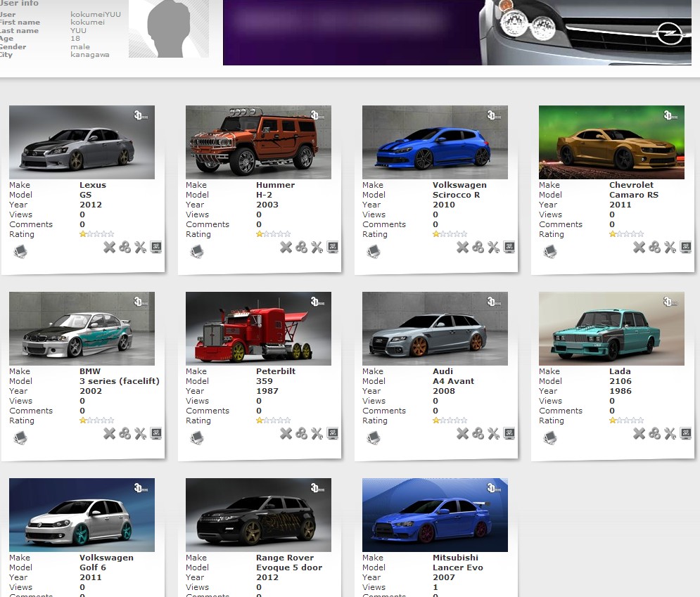Click wrench tools icon on Hummer H-2 card
Image resolution: width=700 pixels, height=597 pixels.
click(317, 248)
